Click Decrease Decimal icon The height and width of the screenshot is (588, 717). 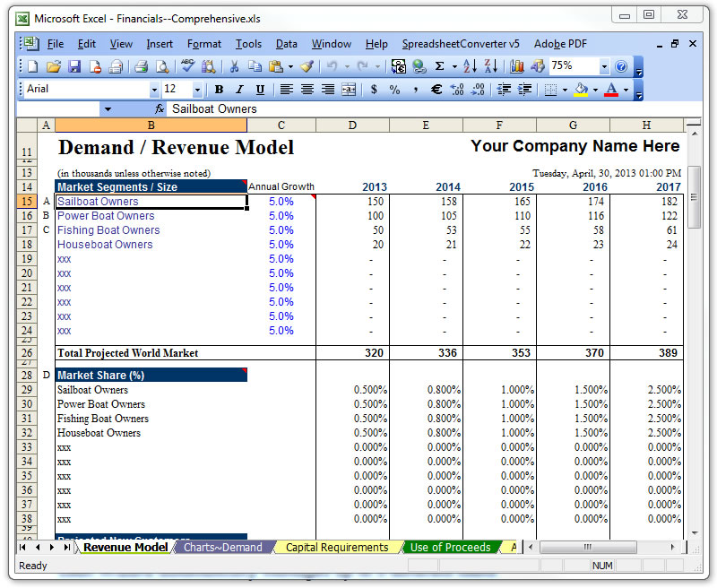(478, 90)
